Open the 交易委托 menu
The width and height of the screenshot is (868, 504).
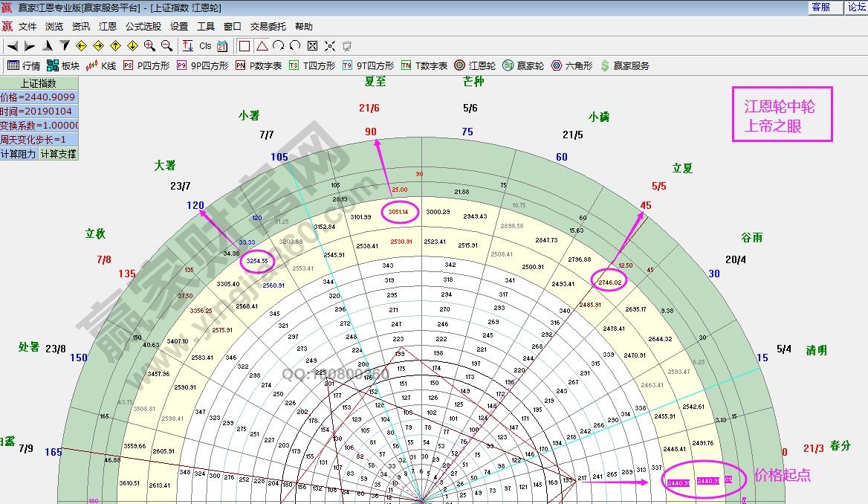[x=268, y=26]
